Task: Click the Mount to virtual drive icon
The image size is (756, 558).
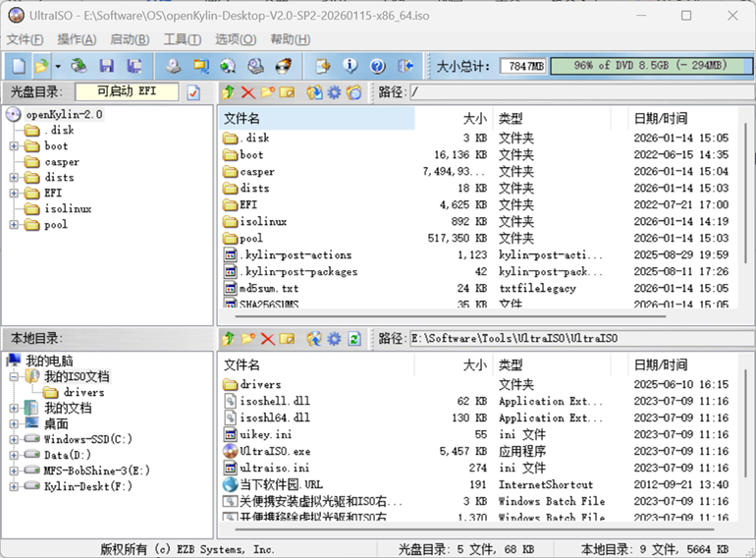Action: coord(255,66)
